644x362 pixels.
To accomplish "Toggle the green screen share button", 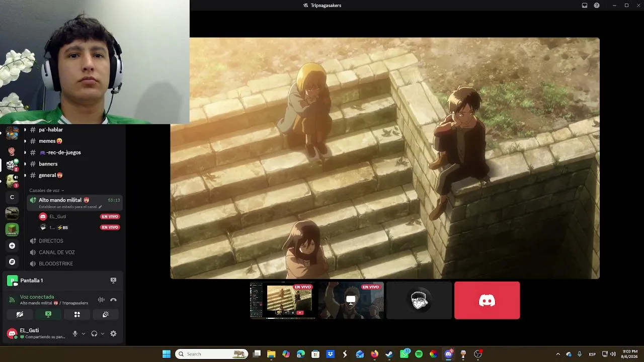I will click(48, 314).
